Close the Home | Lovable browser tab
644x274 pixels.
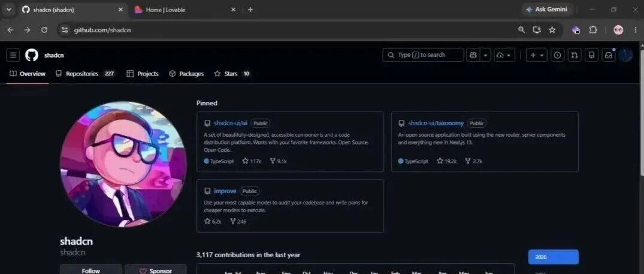point(233,10)
